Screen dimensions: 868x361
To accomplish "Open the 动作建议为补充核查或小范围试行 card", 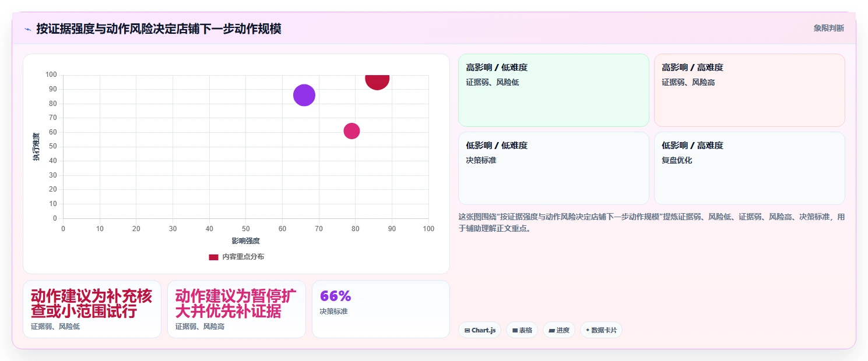I will (x=92, y=309).
